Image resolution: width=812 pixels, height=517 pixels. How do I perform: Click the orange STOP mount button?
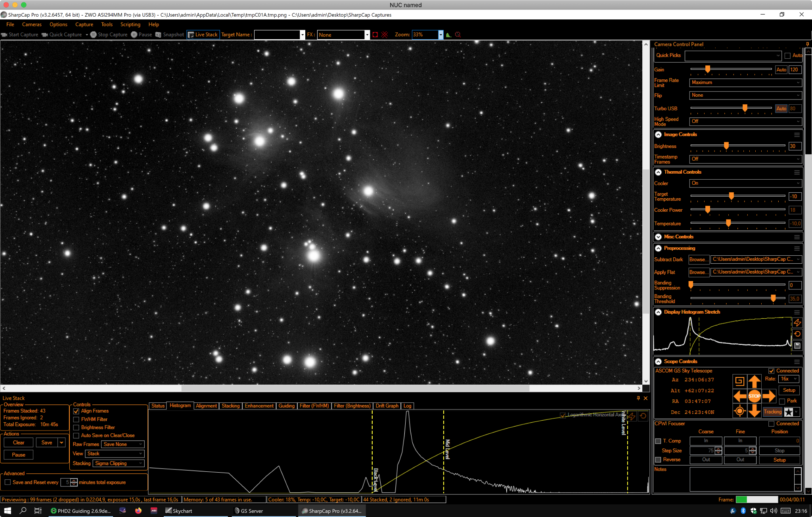754,396
